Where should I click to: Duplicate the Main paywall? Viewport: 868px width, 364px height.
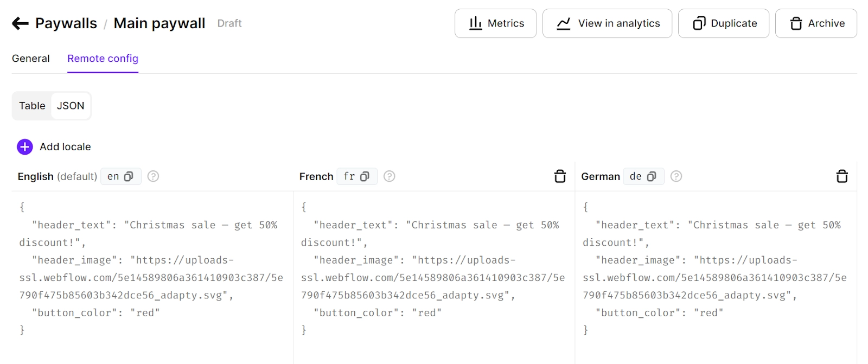coord(724,23)
